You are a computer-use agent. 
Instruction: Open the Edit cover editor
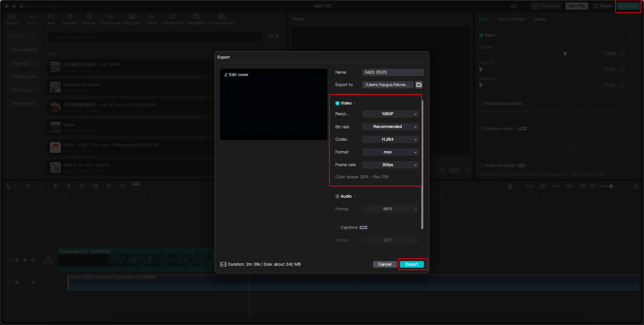tap(236, 74)
